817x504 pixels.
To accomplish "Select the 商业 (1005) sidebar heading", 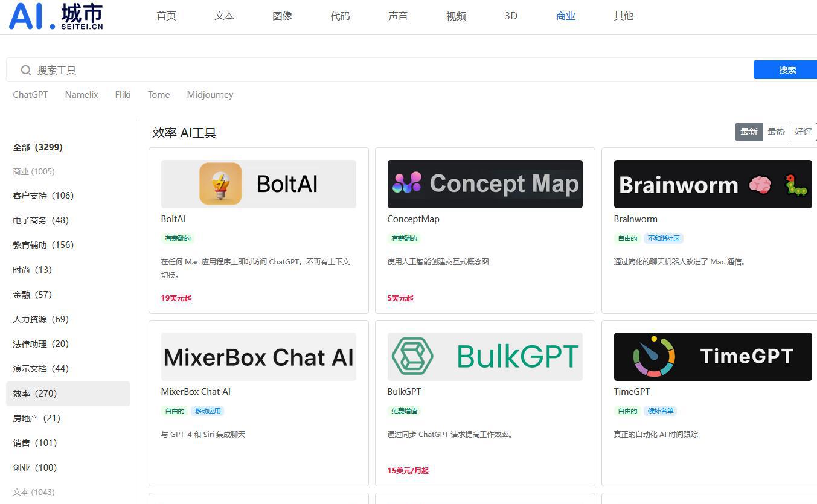I will 34,171.
